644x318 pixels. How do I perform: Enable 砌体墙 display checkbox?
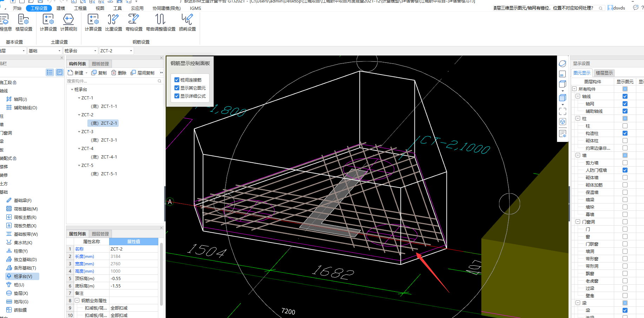(625, 177)
